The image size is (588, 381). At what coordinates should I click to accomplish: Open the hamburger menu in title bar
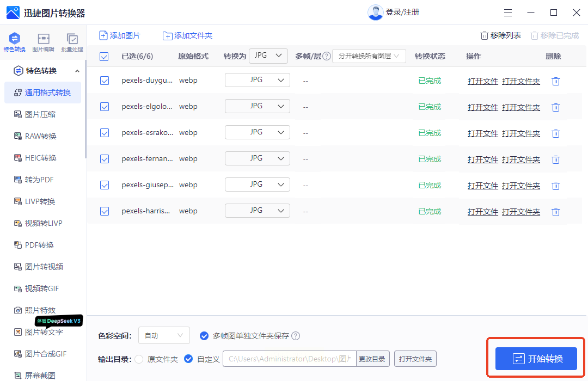coord(508,13)
